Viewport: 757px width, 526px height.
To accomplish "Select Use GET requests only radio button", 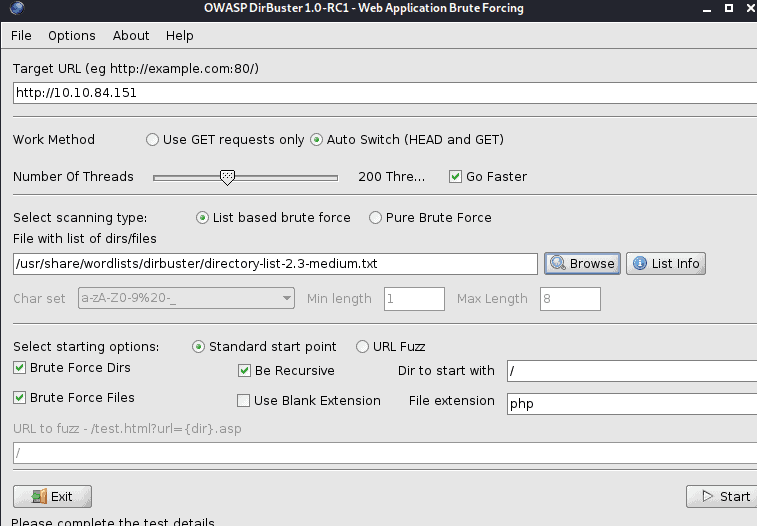I will pos(152,140).
